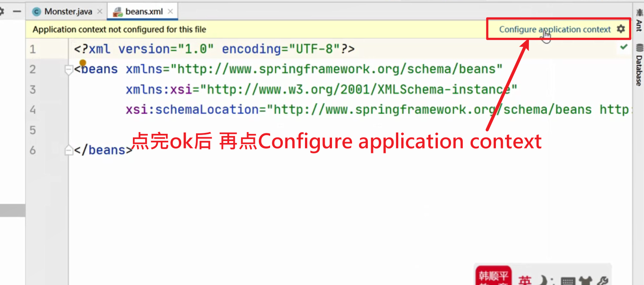The height and width of the screenshot is (285, 644).
Task: Collapse the beans tag fold marker on line 2
Action: [x=68, y=69]
